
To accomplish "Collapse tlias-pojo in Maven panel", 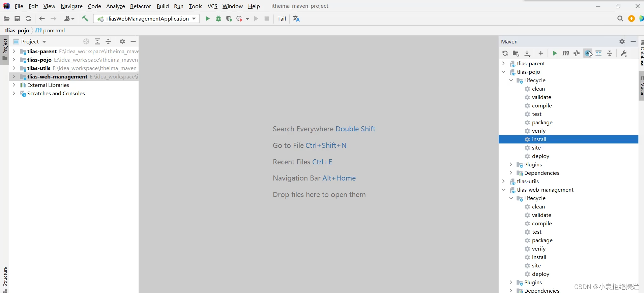I will (x=503, y=72).
